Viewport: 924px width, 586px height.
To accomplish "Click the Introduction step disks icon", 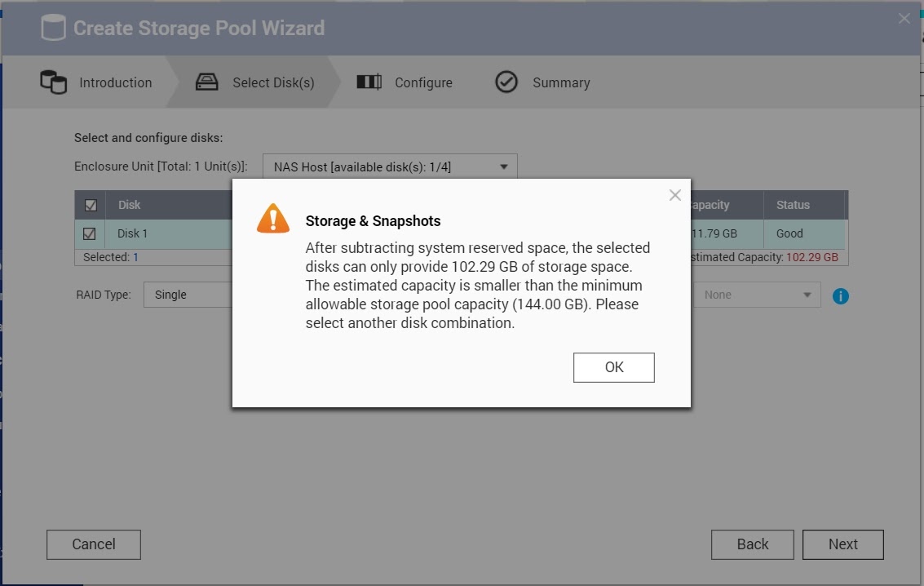I will click(x=53, y=82).
